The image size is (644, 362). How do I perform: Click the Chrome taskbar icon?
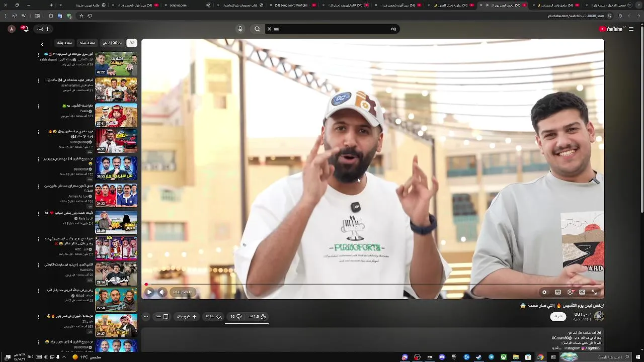(x=540, y=357)
